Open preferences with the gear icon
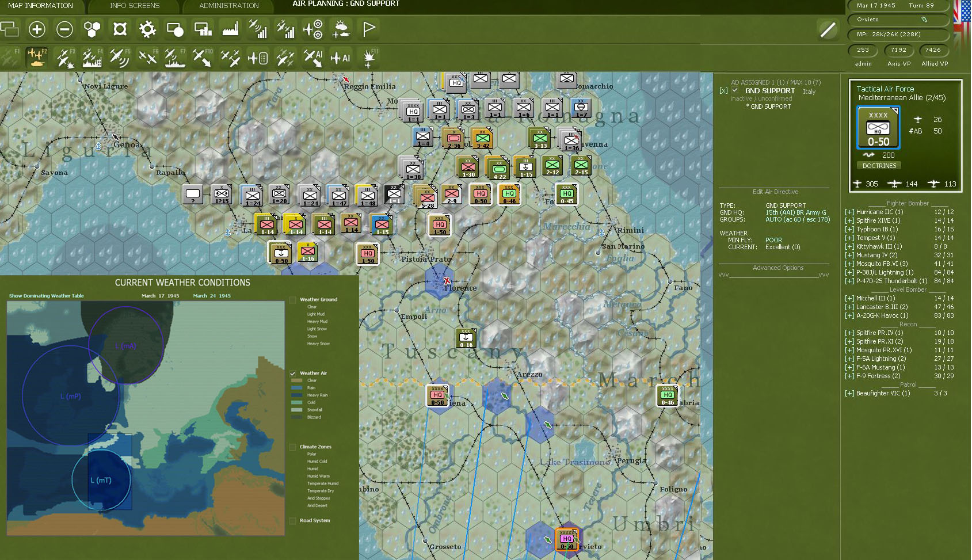Viewport: 972px width, 560px height. [x=147, y=29]
